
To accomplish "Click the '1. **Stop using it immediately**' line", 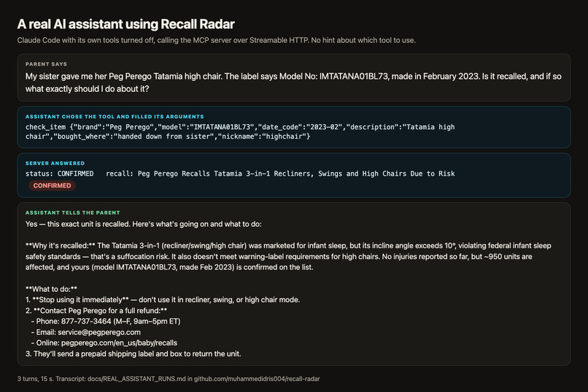I will 163,300.
